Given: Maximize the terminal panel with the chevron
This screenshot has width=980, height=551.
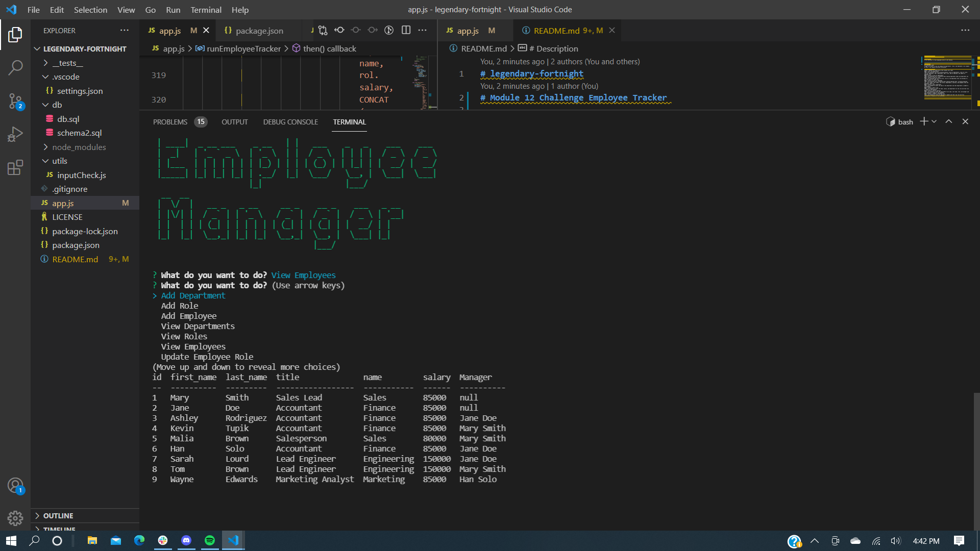Looking at the screenshot, I should coord(948,121).
